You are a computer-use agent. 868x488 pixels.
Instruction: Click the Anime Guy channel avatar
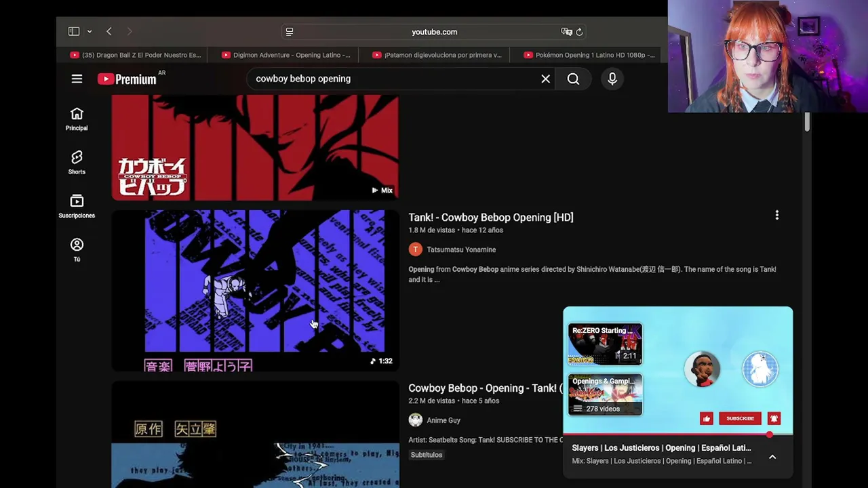(x=415, y=420)
